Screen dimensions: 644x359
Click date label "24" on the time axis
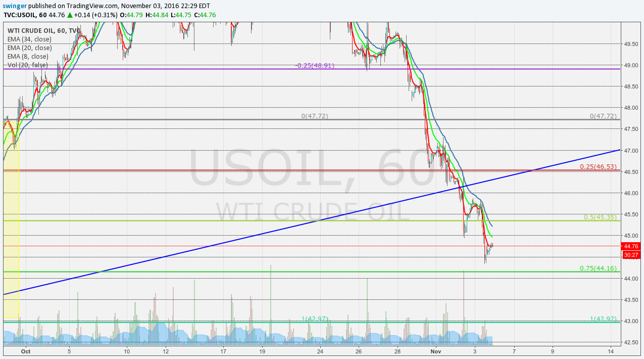point(320,351)
